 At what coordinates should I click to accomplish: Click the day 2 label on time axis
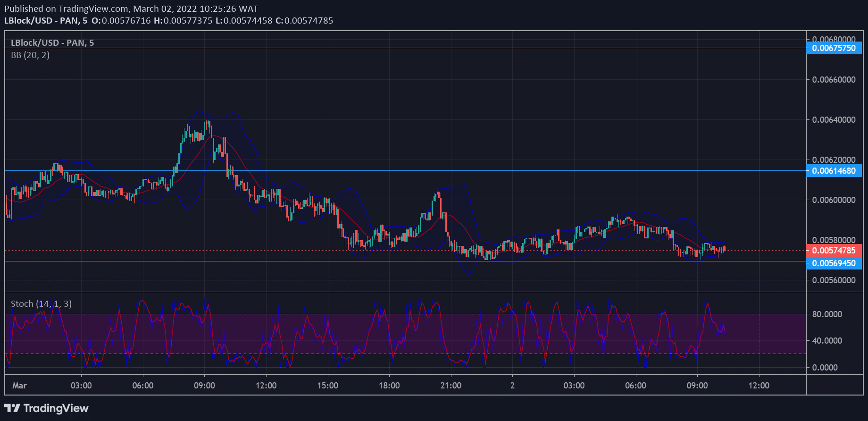(512, 386)
